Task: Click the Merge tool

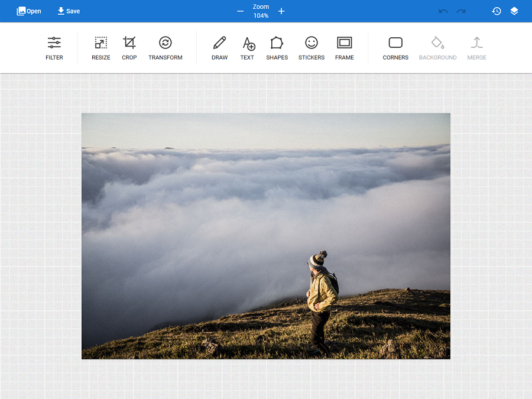Action: pyautogui.click(x=476, y=47)
